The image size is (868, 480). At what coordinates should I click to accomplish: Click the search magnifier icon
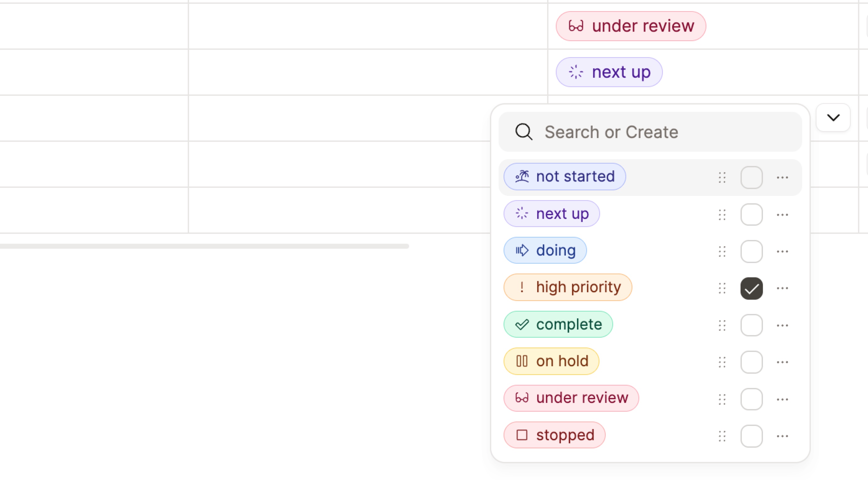click(x=524, y=132)
